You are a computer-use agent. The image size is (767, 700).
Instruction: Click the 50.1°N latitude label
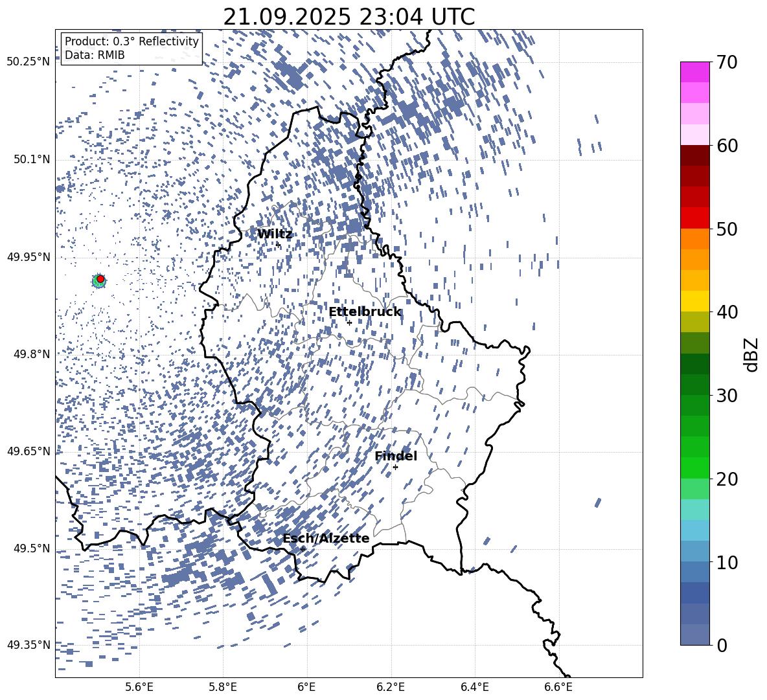pyautogui.click(x=31, y=159)
